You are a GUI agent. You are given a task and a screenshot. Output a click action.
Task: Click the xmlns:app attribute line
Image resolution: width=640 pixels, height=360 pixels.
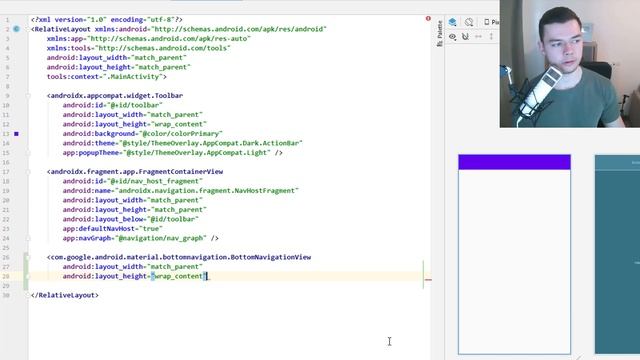(149, 38)
